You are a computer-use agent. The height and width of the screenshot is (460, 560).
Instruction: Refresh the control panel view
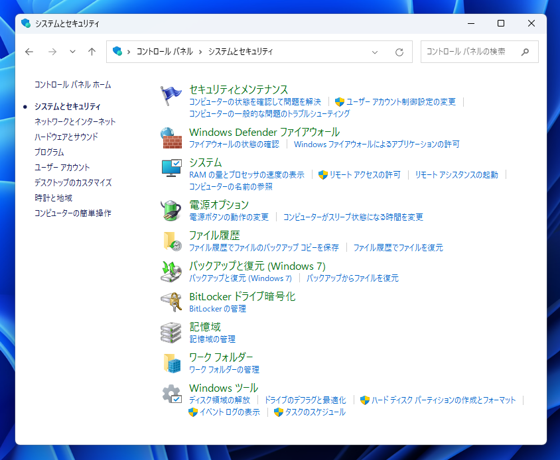pos(399,52)
